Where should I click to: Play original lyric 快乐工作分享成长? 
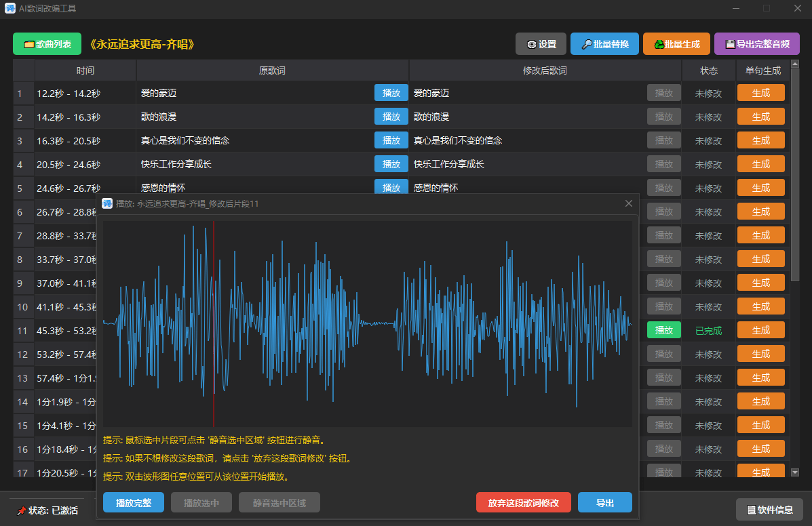point(391,164)
